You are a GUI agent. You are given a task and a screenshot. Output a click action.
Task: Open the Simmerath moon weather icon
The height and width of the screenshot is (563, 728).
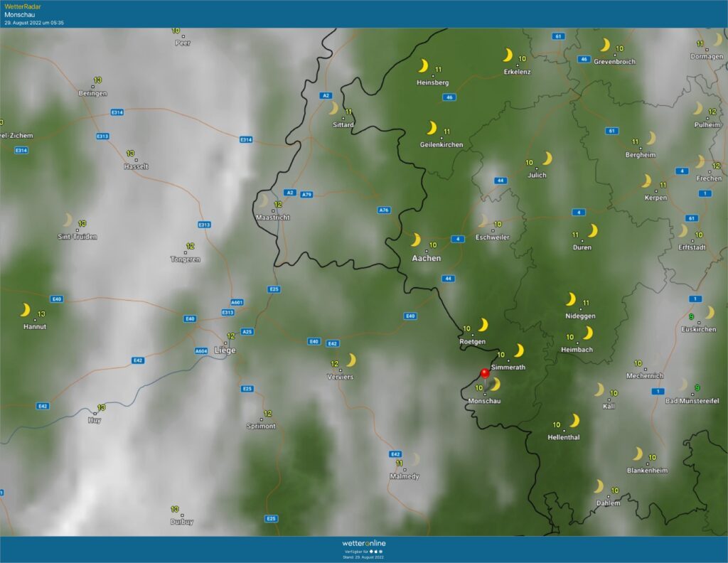coord(518,350)
